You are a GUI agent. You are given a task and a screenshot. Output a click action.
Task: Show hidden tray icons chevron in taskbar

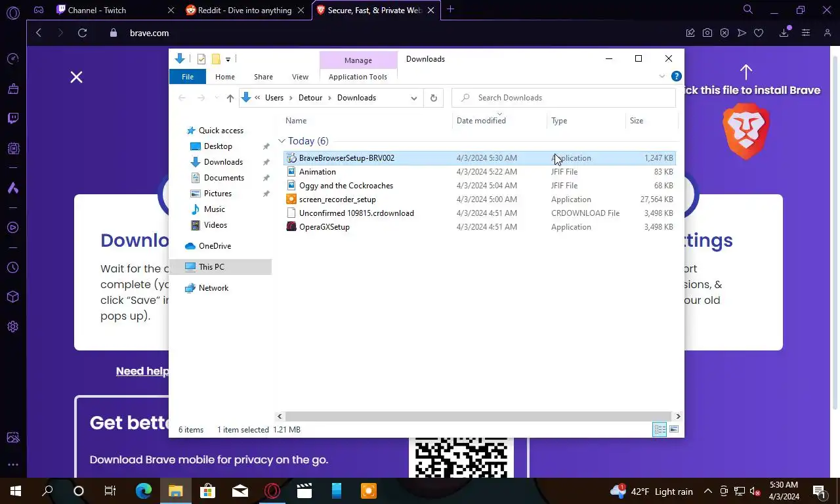tap(708, 492)
